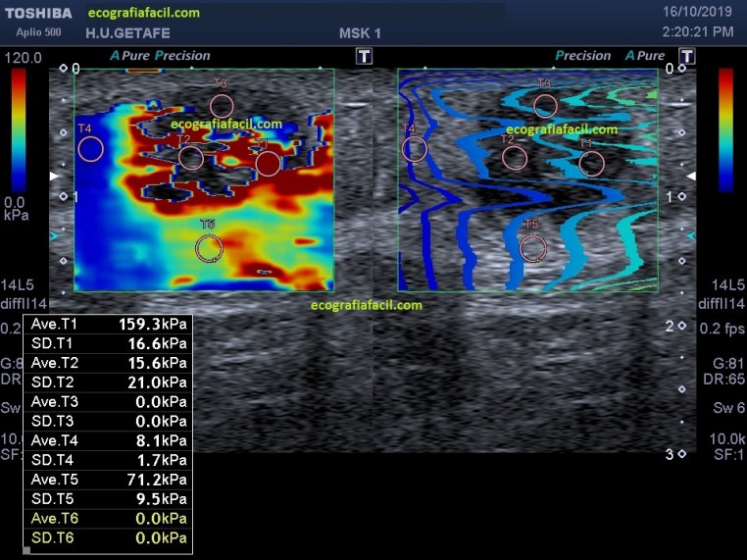Toggle the white focus triangle on the right edge

691,176
